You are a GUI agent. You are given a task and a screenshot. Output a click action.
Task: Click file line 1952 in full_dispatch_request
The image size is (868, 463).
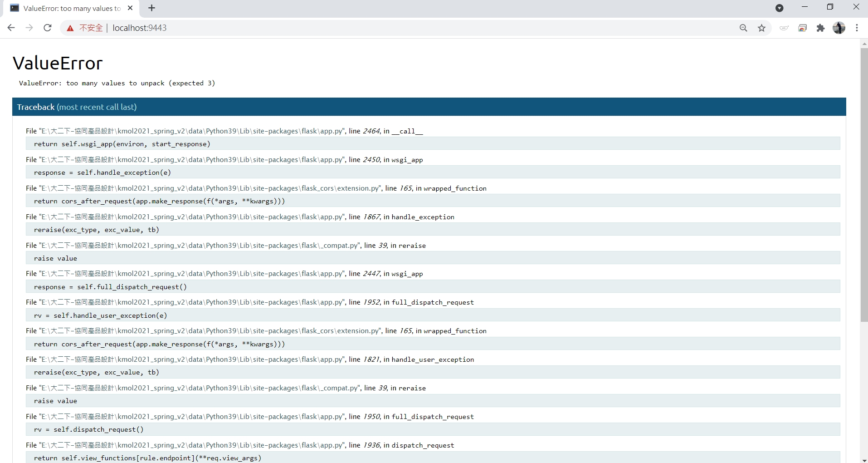click(250, 302)
